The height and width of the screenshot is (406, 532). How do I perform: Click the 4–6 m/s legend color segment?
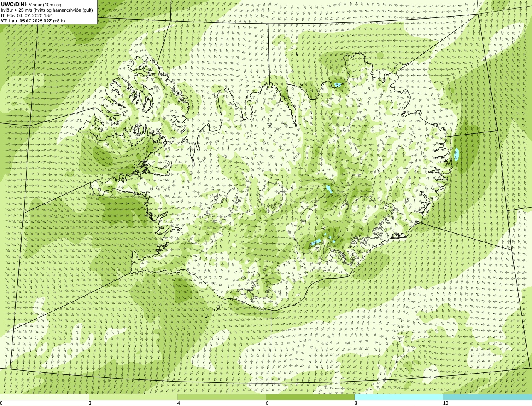click(x=222, y=397)
